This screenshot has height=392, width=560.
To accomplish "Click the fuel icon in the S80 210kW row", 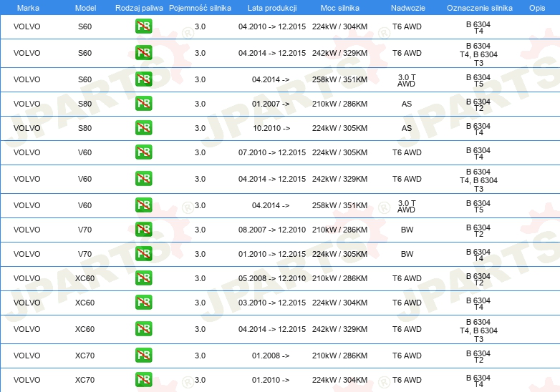I will 143,104.
